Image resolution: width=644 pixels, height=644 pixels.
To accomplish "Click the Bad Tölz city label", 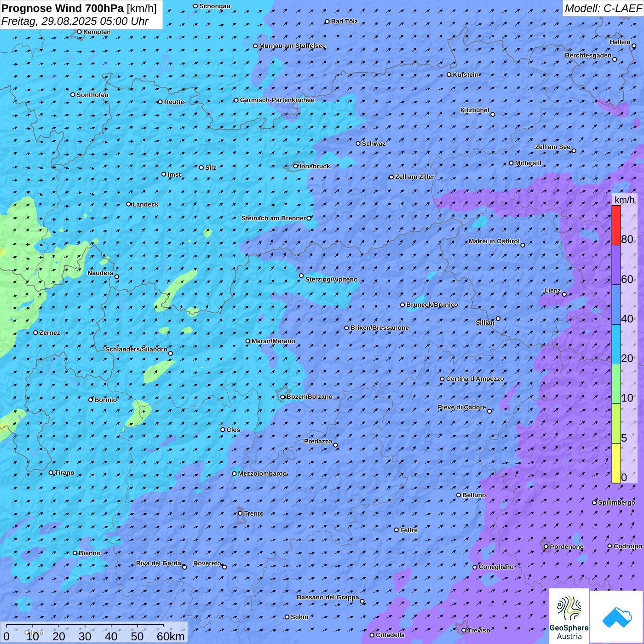I will (x=344, y=21).
